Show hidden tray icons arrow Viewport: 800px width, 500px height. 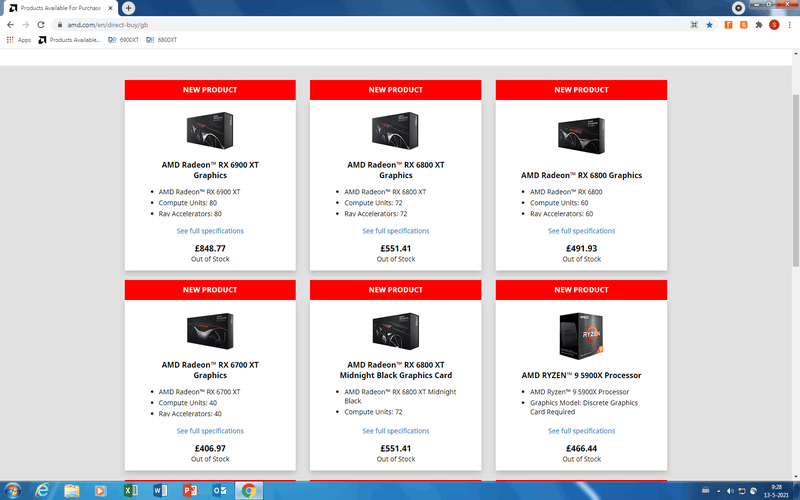pos(718,491)
